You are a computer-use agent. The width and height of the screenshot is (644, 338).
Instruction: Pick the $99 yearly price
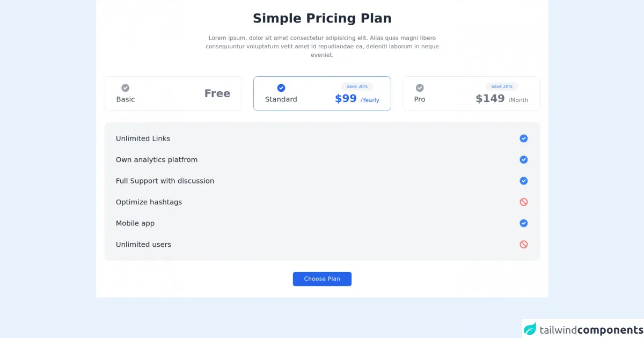point(346,99)
